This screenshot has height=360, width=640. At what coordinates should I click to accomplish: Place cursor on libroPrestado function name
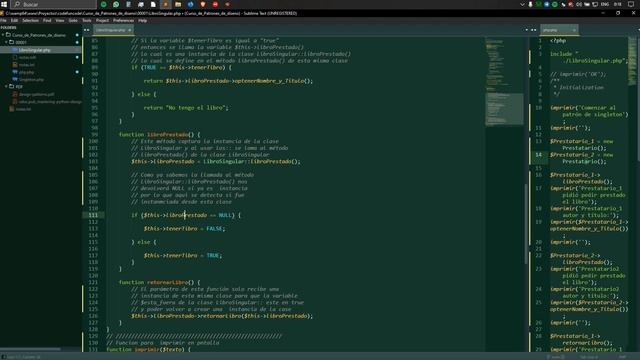coord(168,135)
